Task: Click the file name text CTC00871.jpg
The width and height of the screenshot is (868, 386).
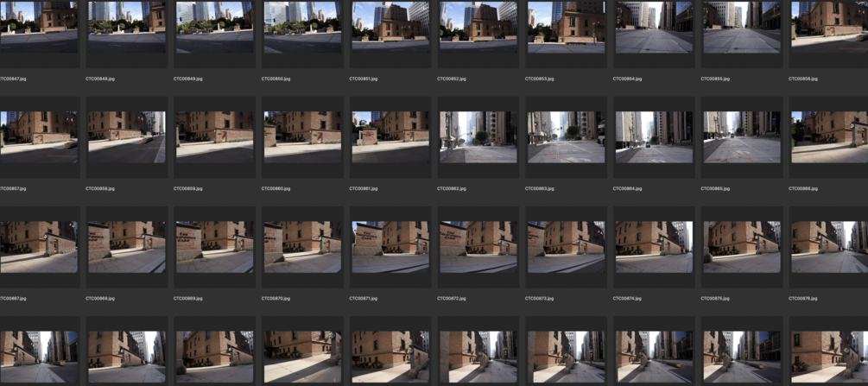Action: point(364,298)
